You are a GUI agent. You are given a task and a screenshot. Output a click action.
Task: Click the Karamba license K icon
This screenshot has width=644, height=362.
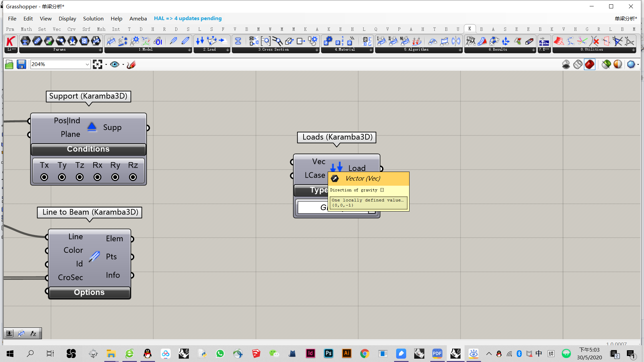click(x=11, y=41)
